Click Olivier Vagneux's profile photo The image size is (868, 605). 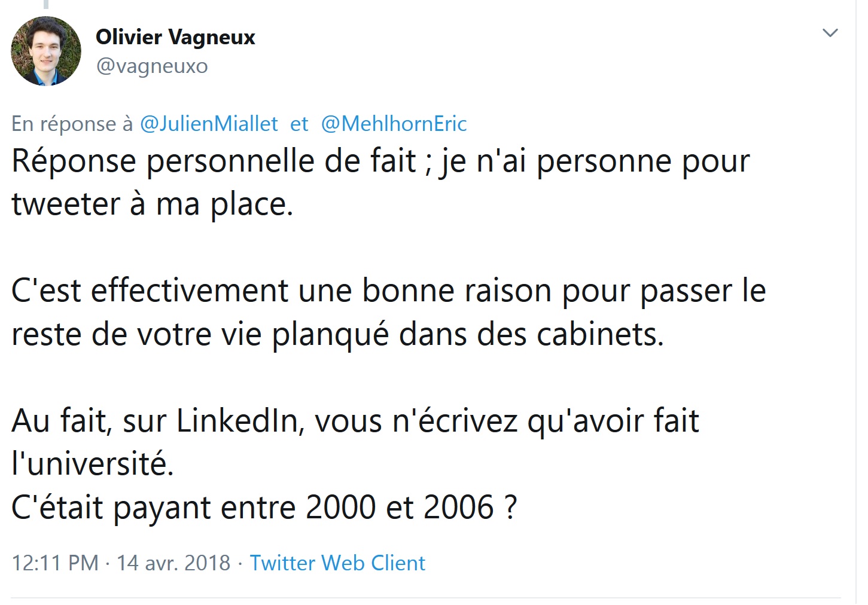46,51
